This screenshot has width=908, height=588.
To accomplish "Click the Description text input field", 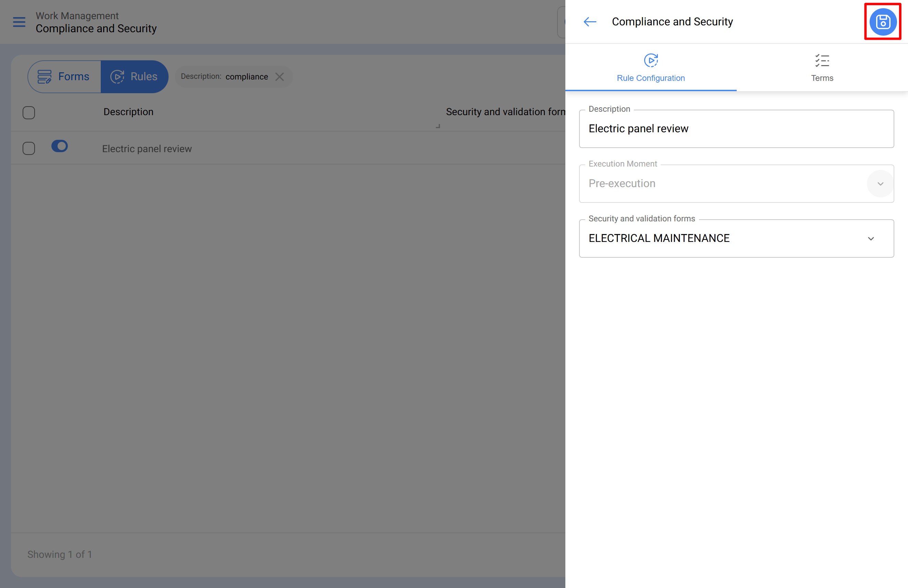I will 736,129.
